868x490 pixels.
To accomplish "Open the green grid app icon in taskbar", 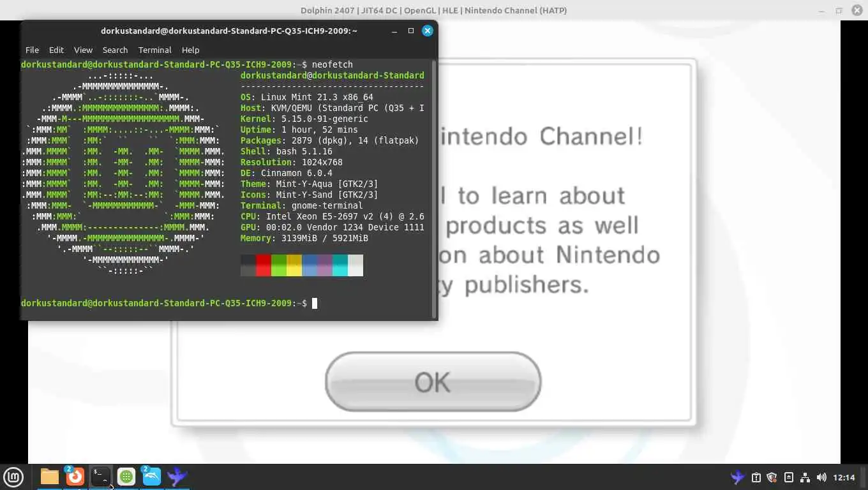I will tap(126, 477).
